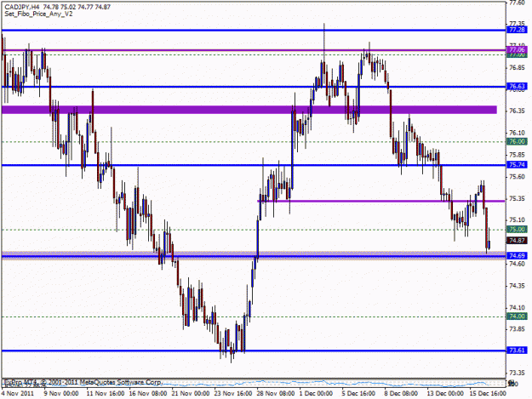The height and width of the screenshot is (399, 532).
Task: Select the green dotted line at 76.00
Action: [254, 142]
